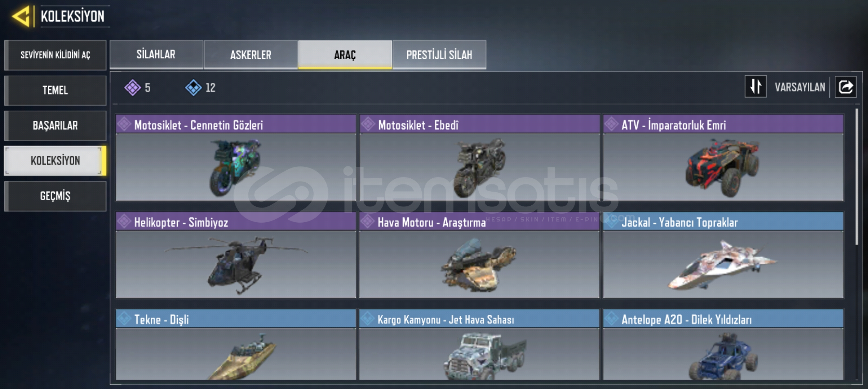Select the ARAÇ tab
Image resolution: width=868 pixels, height=389 pixels.
(345, 54)
